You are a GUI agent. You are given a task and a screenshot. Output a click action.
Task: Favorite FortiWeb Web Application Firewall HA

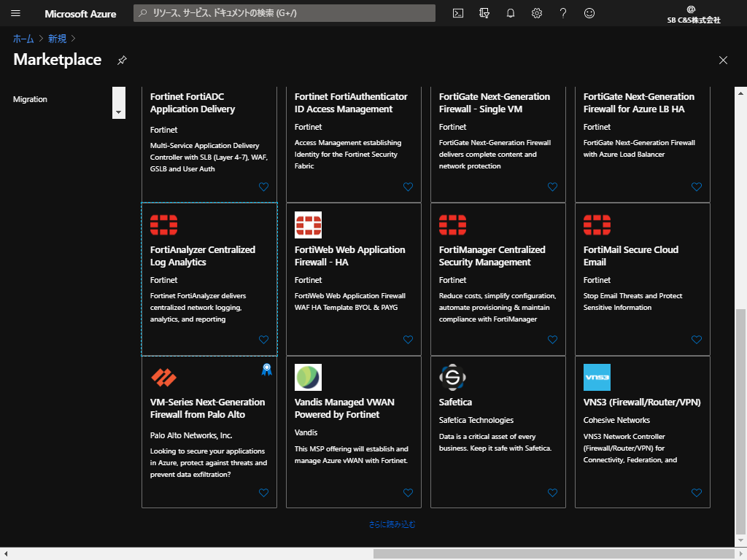pos(408,340)
